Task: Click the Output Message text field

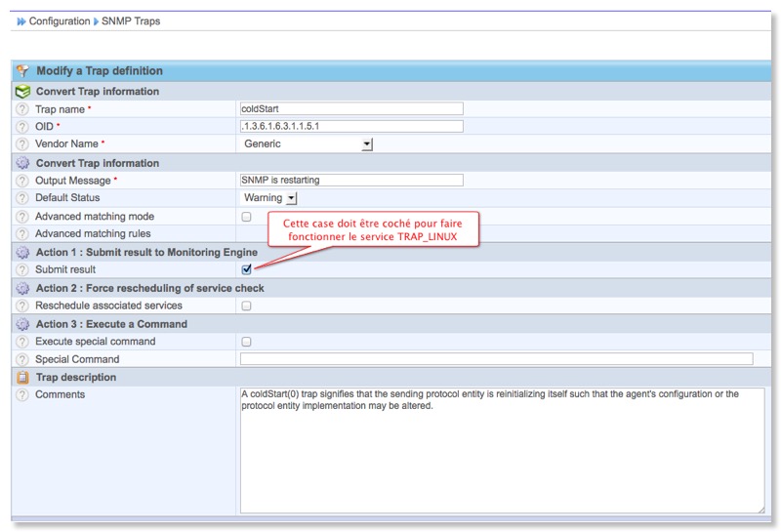Action: tap(350, 181)
